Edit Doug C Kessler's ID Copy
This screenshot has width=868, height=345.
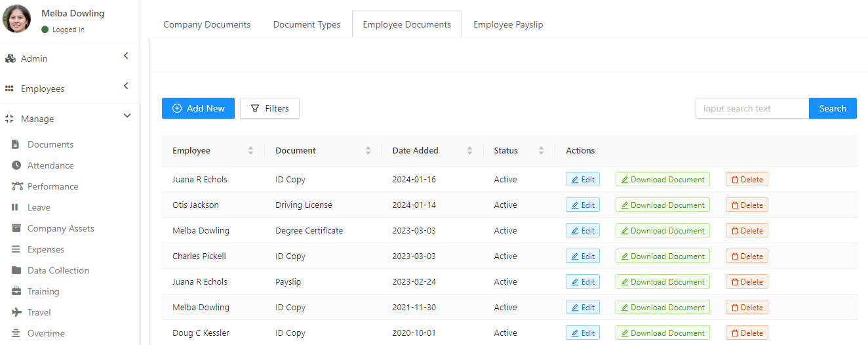point(583,333)
